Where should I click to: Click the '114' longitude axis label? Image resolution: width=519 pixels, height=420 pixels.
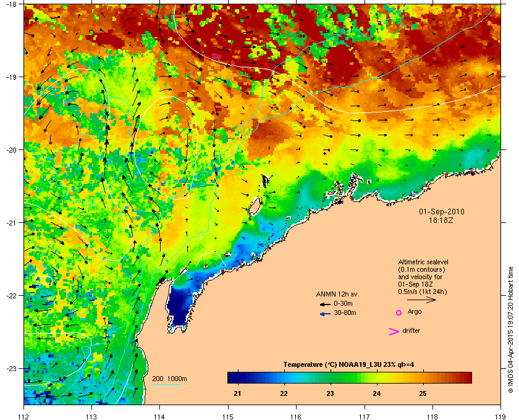[159, 417]
